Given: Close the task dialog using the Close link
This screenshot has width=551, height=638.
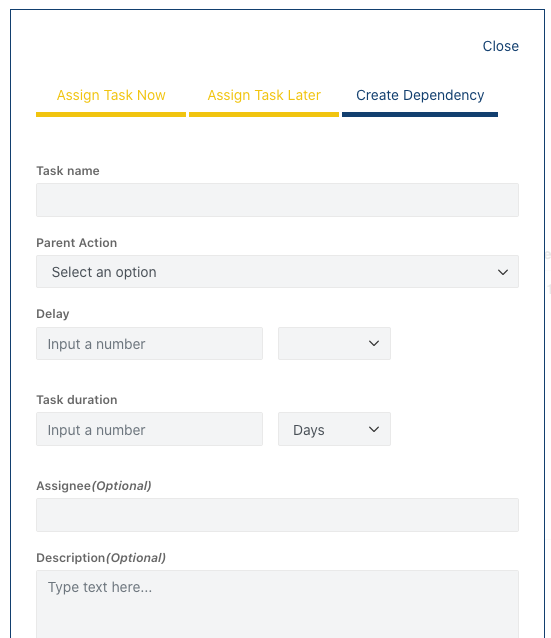Looking at the screenshot, I should pos(501,46).
